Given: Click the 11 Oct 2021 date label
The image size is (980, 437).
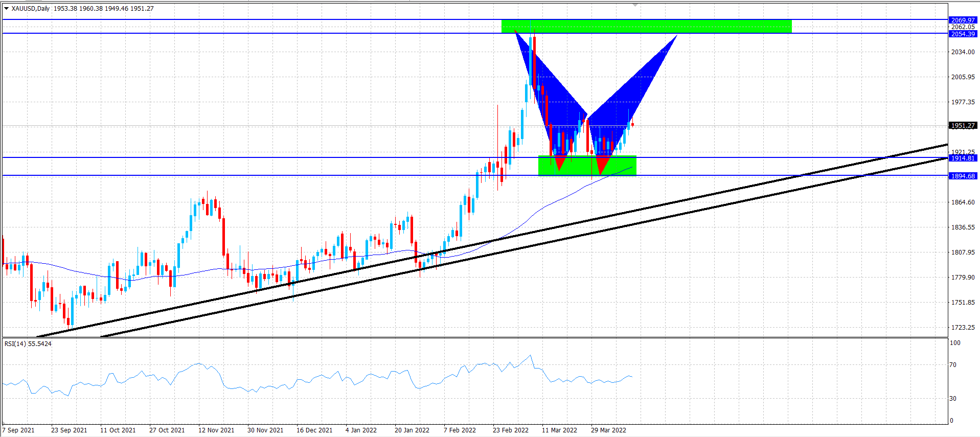Looking at the screenshot, I should click(x=118, y=430).
